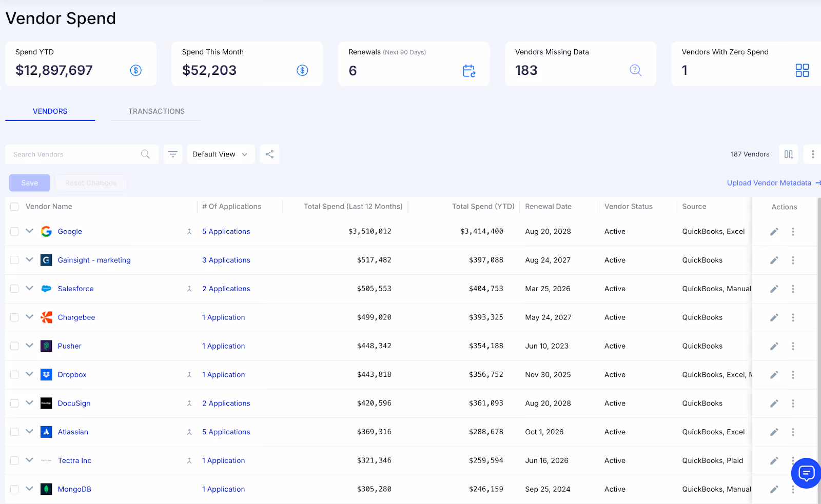
Task: Select the Salesforce row checkbox
Action: (x=14, y=289)
